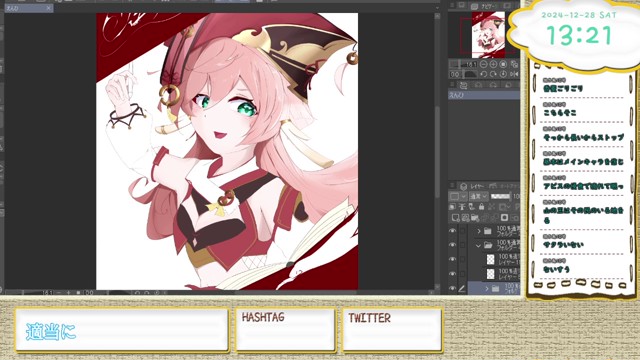Viewport: 640px width, 360px height.
Task: Close the canvas document tab
Action: (x=49, y=8)
